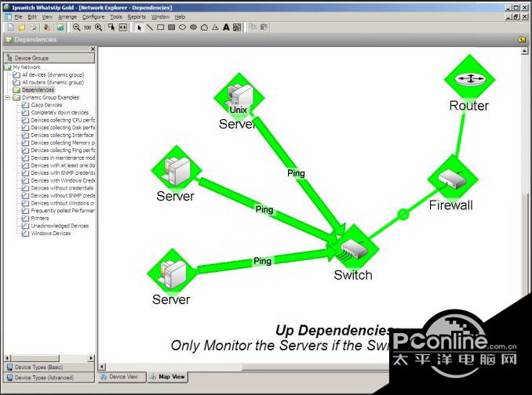The width and height of the screenshot is (532, 395).
Task: Select the zoom-to-region tool icon
Action: coord(111,27)
